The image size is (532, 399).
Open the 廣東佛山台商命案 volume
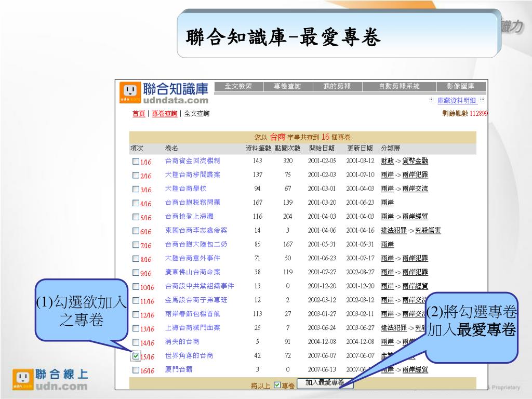click(192, 272)
